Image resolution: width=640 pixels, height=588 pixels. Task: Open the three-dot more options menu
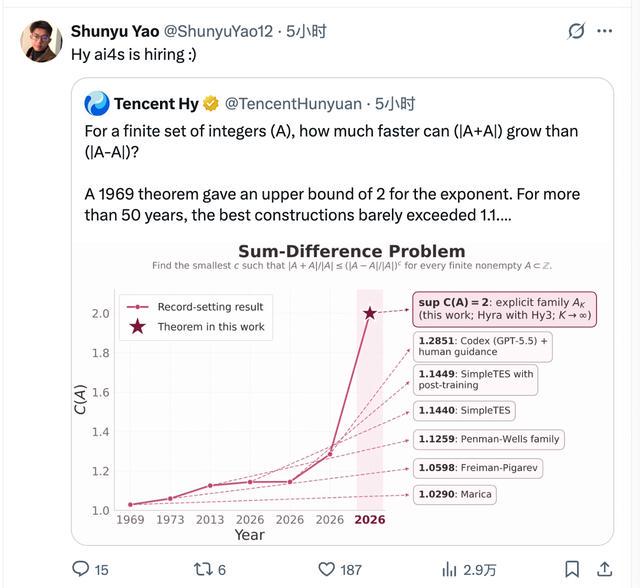[604, 31]
